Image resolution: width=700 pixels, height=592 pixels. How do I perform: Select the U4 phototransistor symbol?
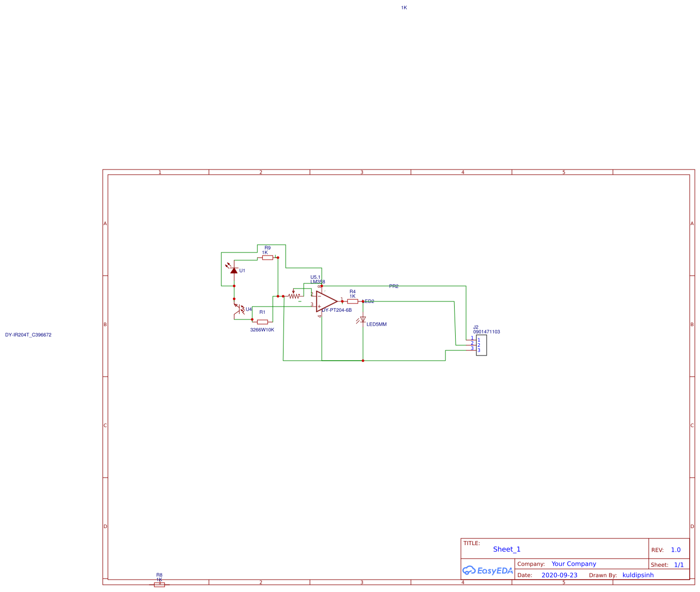pos(239,309)
